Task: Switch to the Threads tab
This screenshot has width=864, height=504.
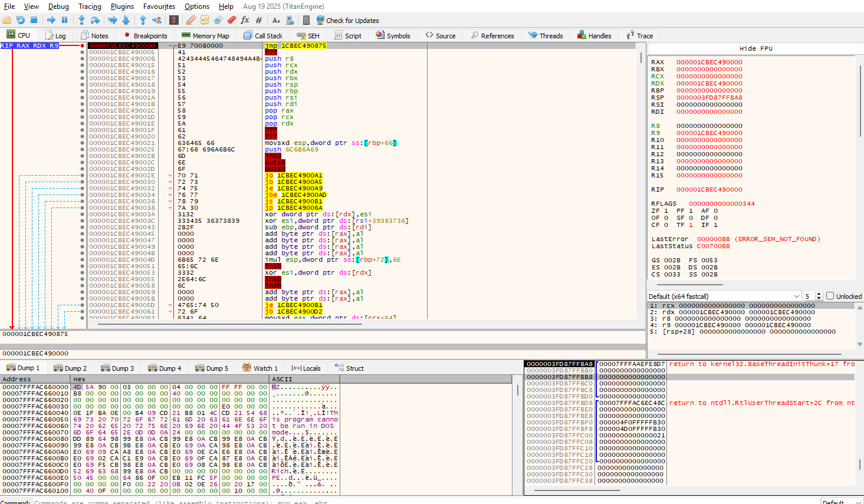Action: 546,35
